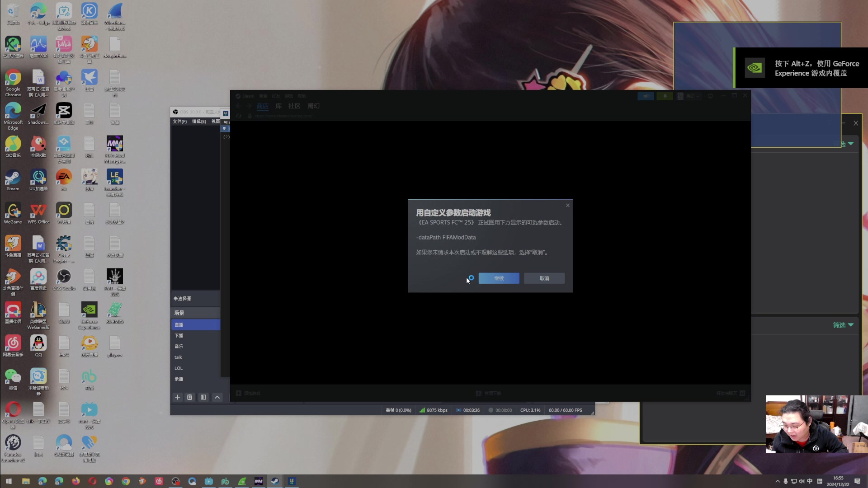Select the 下播 scene in OBS

tap(196, 336)
